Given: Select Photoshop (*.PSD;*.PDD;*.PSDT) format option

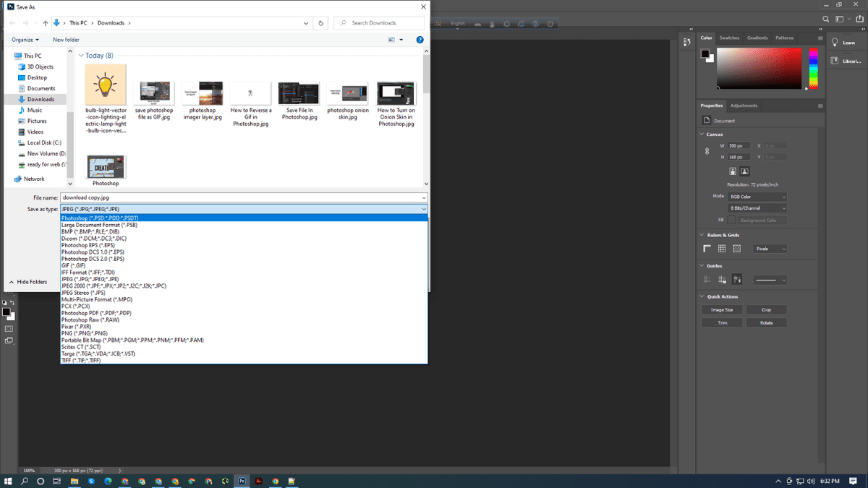Looking at the screenshot, I should coord(244,218).
